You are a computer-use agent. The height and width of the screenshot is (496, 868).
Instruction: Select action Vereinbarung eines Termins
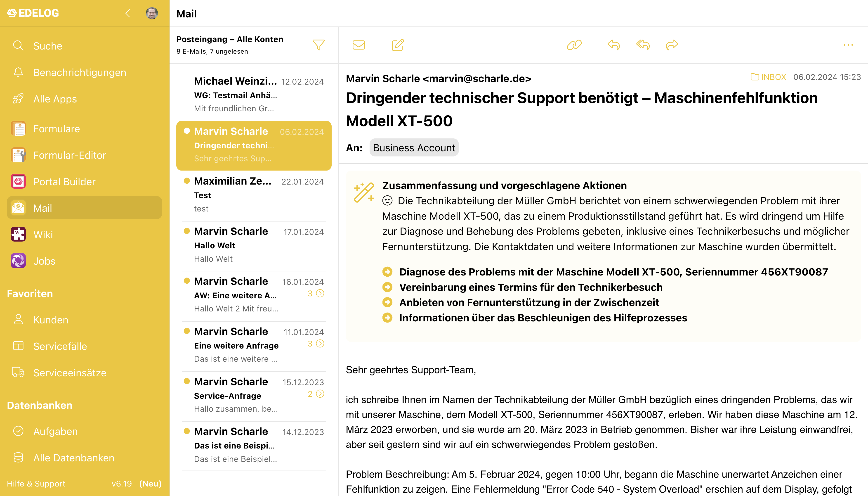[x=523, y=287]
